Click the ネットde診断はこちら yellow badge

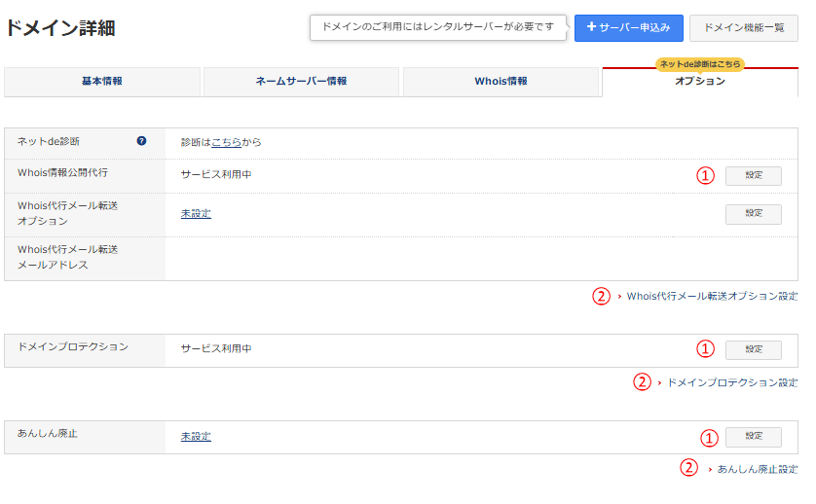click(700, 64)
